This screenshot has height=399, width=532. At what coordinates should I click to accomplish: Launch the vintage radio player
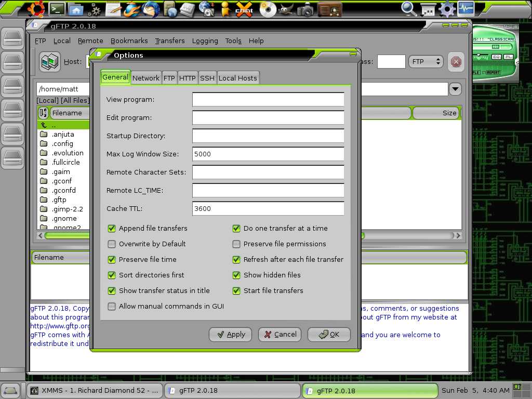[x=330, y=9]
